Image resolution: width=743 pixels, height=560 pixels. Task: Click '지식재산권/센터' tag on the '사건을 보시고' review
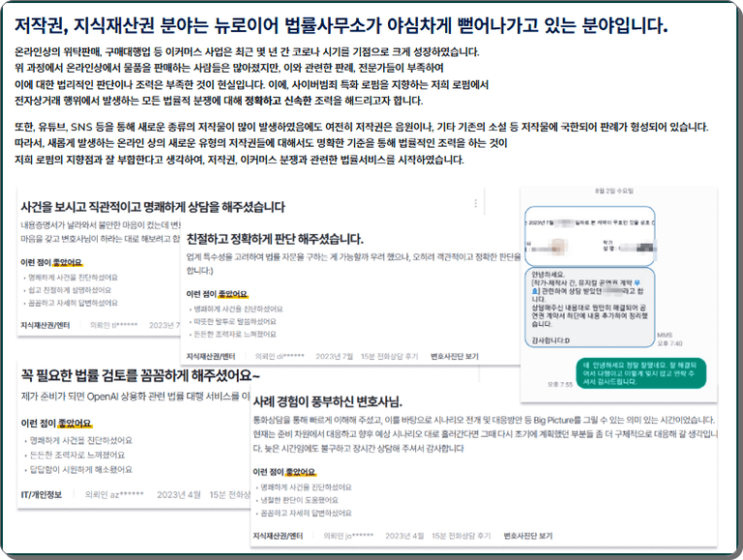(46, 326)
